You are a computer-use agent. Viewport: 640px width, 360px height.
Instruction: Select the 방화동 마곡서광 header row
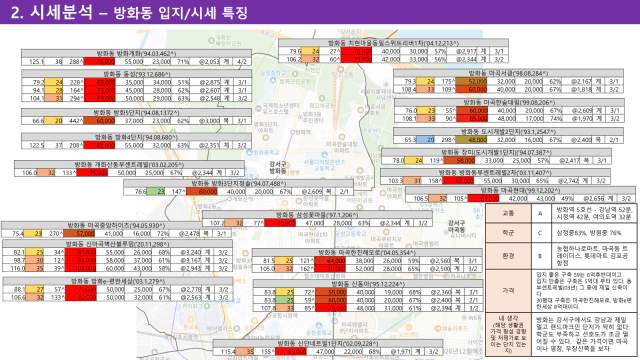508,73
